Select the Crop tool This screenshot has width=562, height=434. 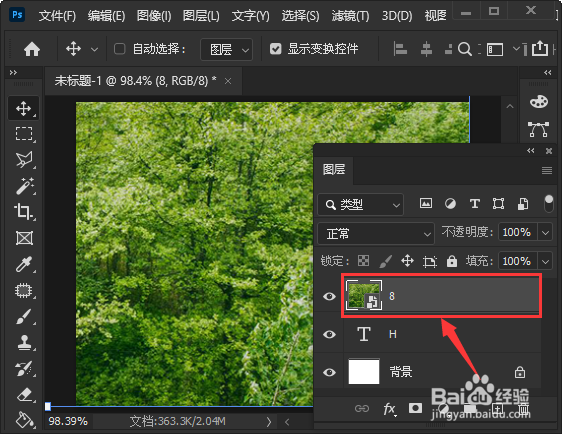(24, 212)
